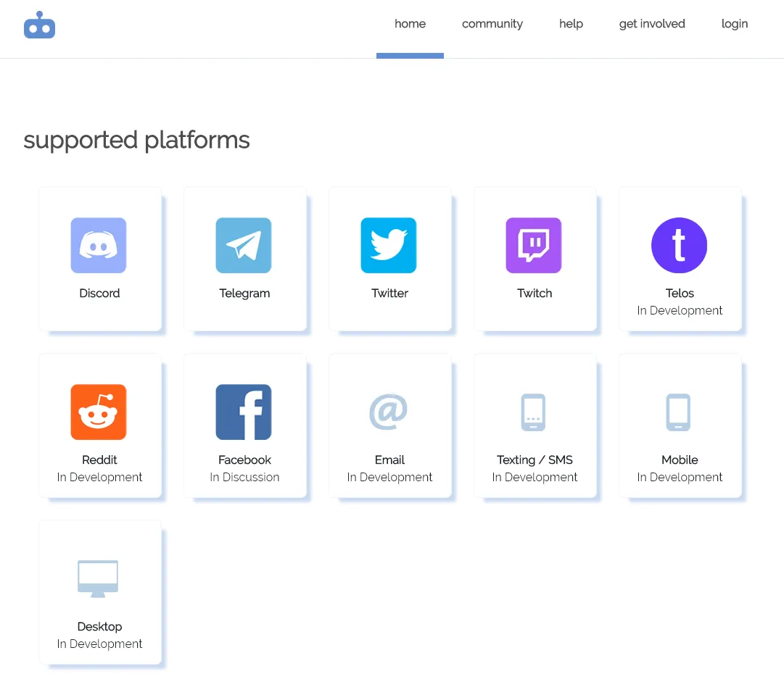The image size is (784, 682).
Task: Click the Discord label text
Action: click(99, 294)
